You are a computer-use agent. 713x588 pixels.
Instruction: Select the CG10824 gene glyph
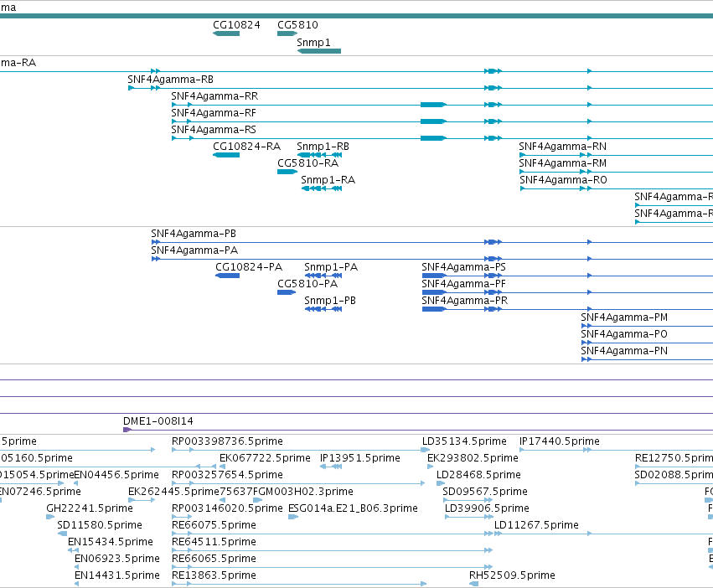226,34
